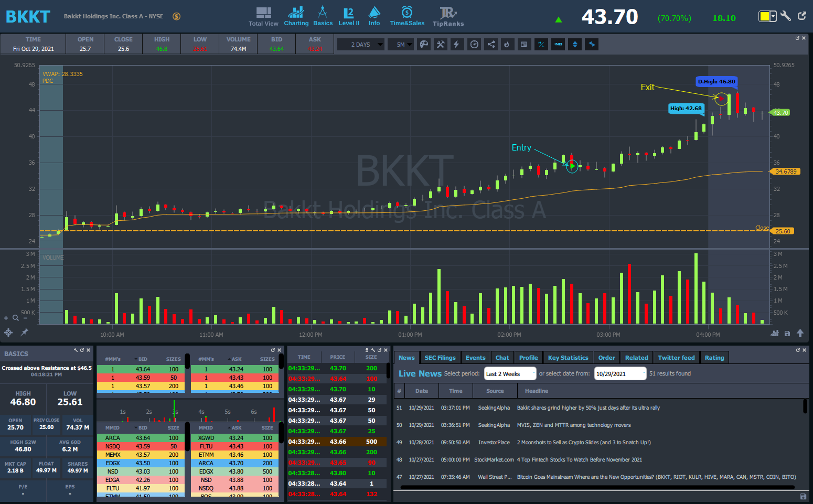Toggle the vertical arrows chart button
813x504 pixels.
(x=575, y=45)
